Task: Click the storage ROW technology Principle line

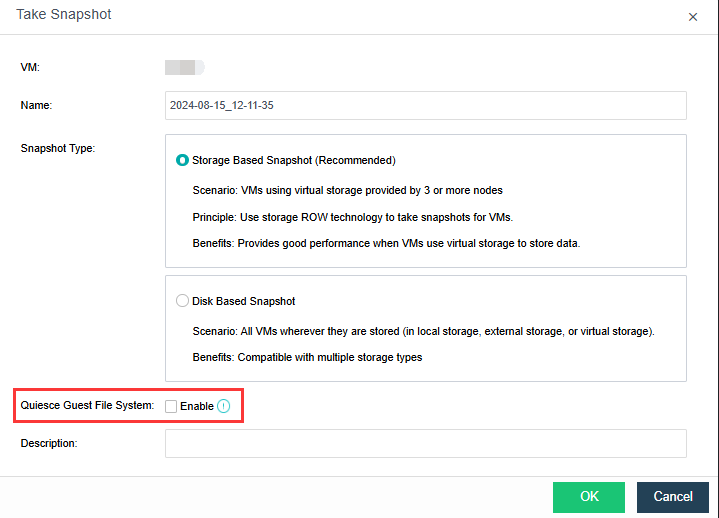Action: point(352,217)
